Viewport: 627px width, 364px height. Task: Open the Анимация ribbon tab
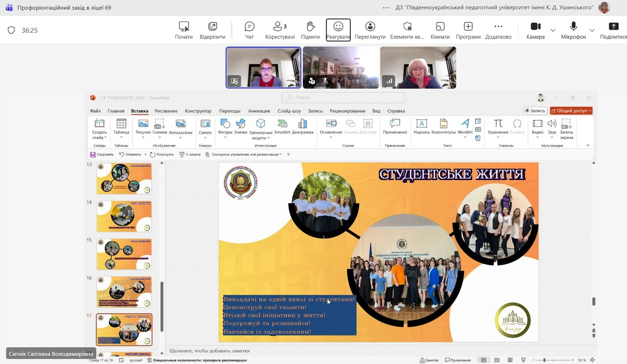click(259, 111)
